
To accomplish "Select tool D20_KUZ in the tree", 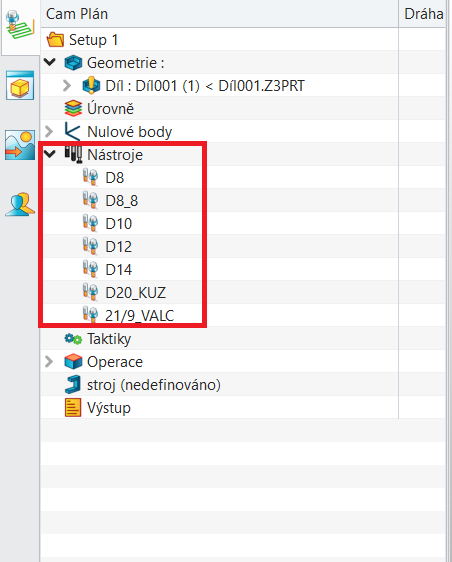I will 135,293.
